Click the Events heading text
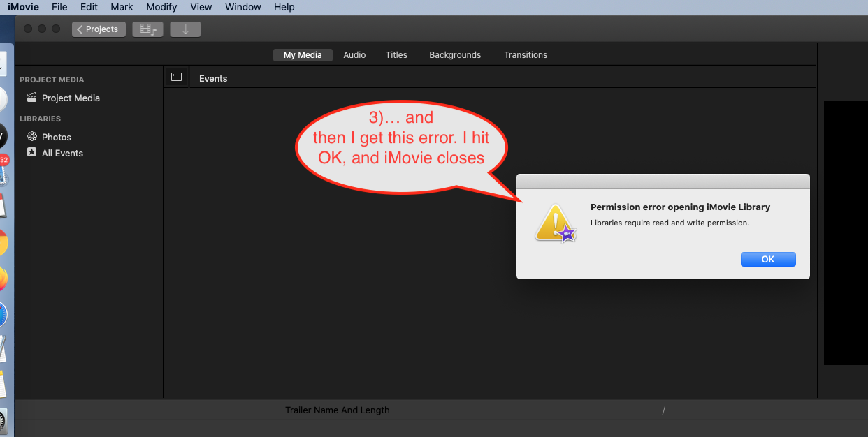The width and height of the screenshot is (868, 437). (x=213, y=78)
